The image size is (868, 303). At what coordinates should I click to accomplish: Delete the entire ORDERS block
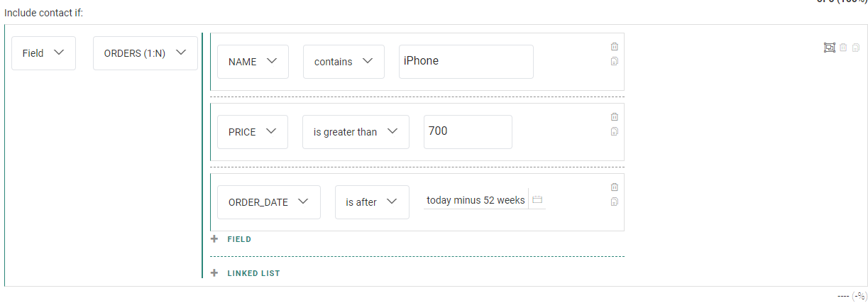coord(843,48)
